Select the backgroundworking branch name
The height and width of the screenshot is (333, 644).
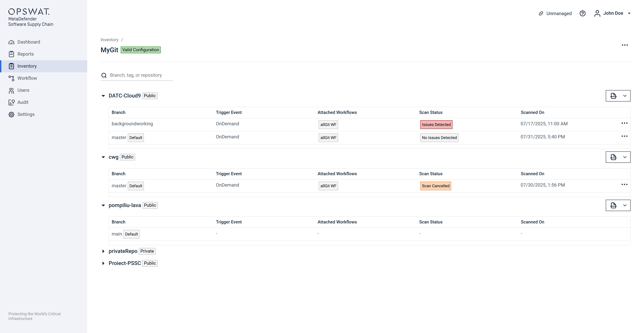coord(132,124)
